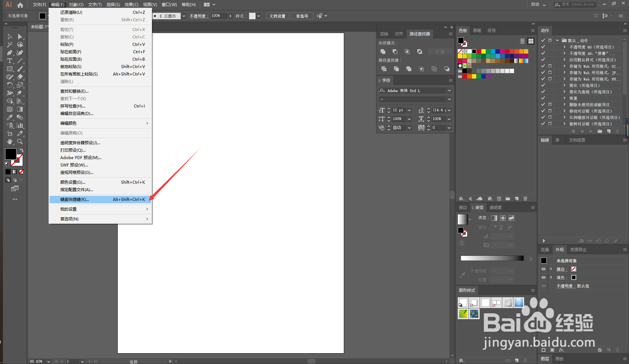This screenshot has width=629, height=364.
Task: Click Minus Front shape mode icon
Action: [395, 52]
